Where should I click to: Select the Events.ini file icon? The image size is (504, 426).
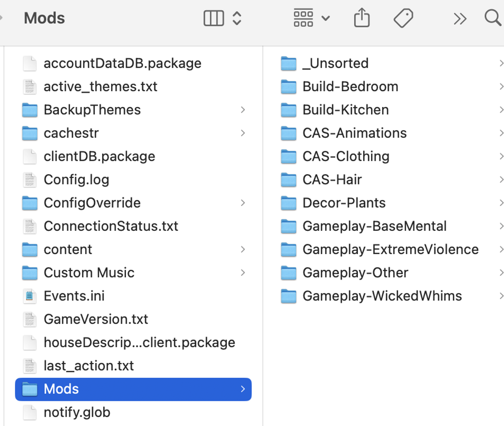30,296
